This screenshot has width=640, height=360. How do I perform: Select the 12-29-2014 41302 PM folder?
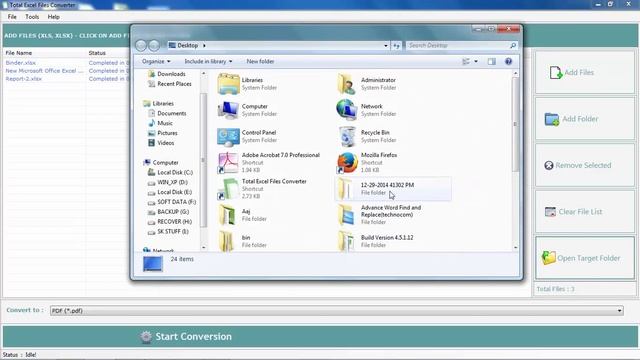point(393,189)
